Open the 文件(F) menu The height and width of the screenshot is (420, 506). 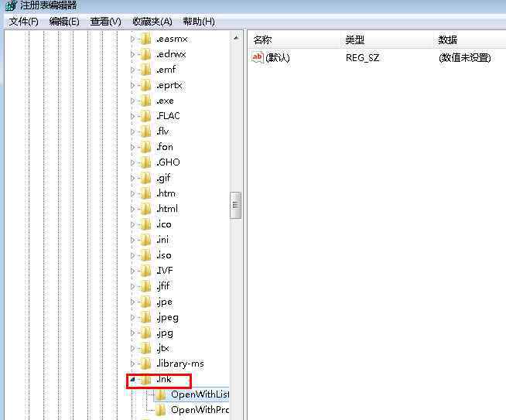pyautogui.click(x=23, y=22)
